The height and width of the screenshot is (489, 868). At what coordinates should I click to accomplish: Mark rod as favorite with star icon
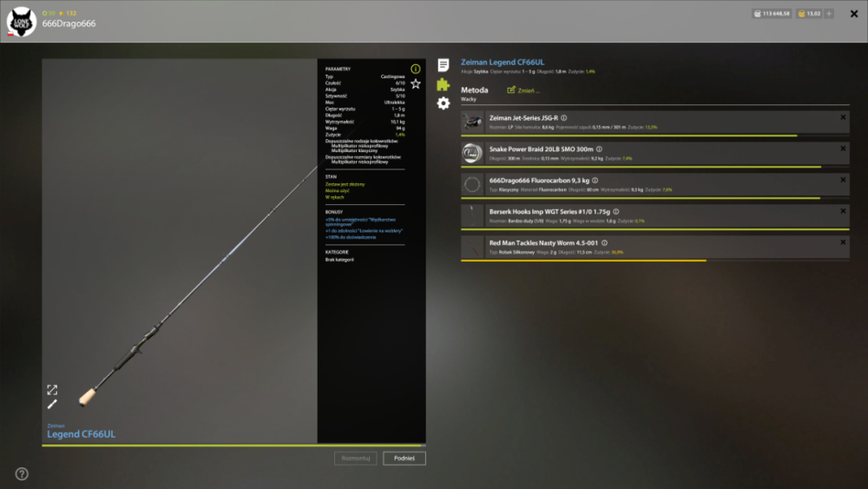click(415, 83)
